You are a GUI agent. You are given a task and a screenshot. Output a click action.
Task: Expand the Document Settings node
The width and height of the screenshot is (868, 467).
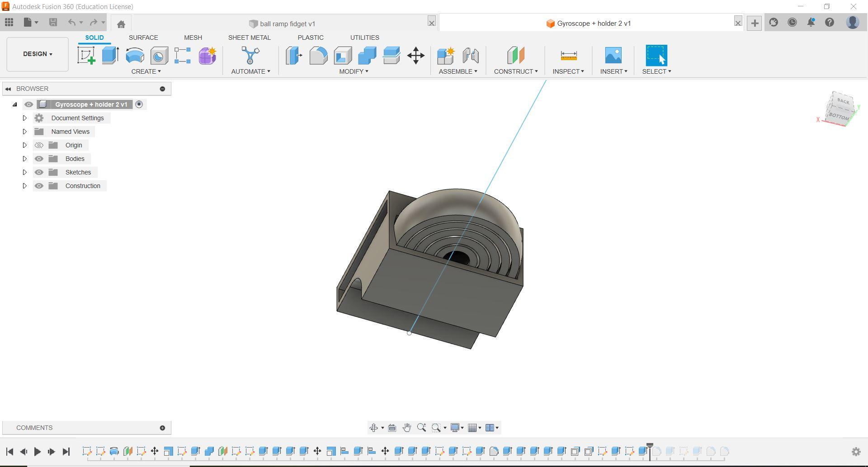pyautogui.click(x=24, y=118)
